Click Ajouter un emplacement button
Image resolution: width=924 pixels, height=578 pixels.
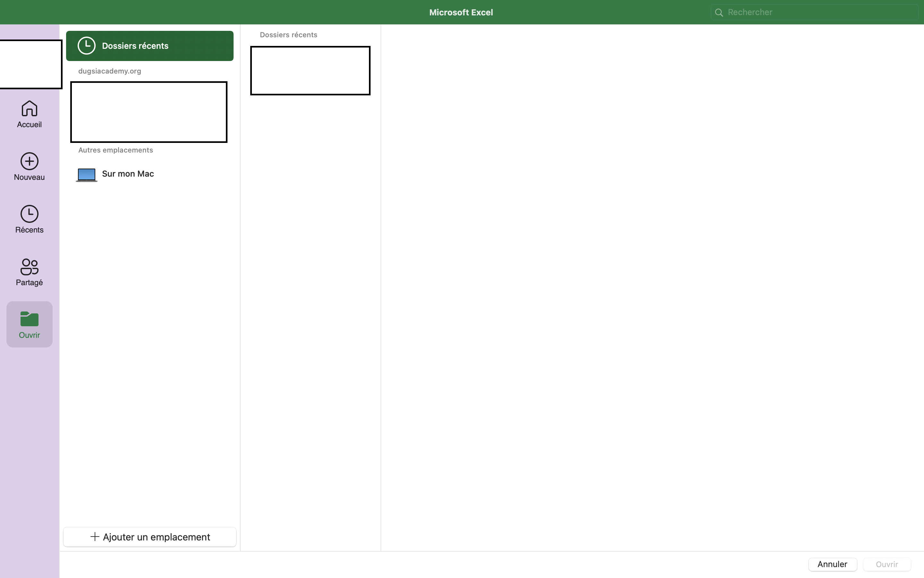tap(150, 537)
